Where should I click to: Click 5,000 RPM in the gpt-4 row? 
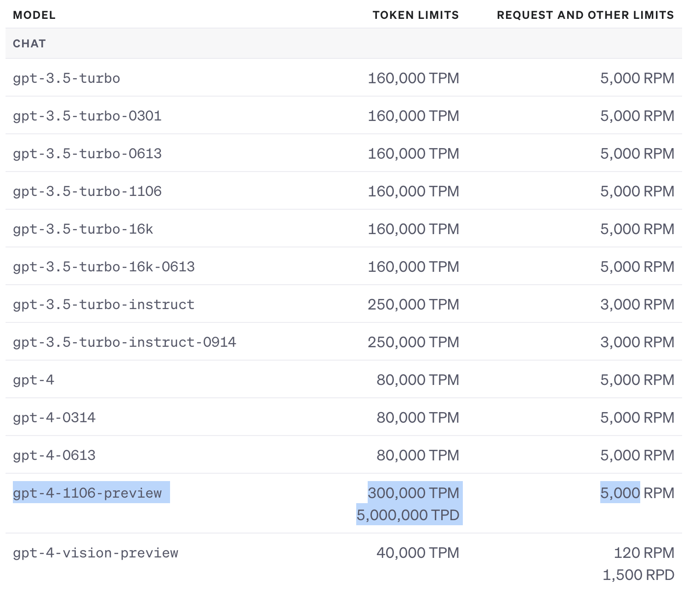coord(637,380)
